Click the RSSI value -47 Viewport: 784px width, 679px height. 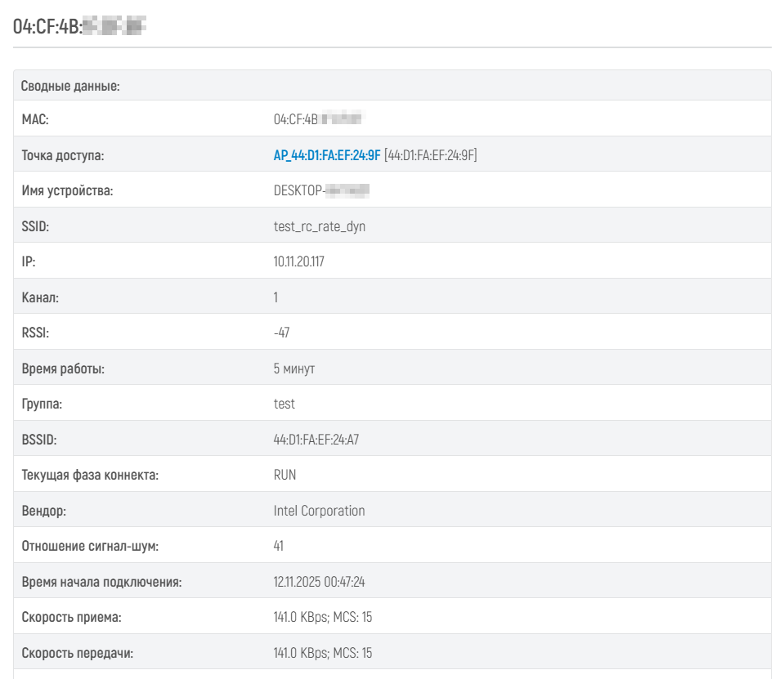(x=281, y=333)
